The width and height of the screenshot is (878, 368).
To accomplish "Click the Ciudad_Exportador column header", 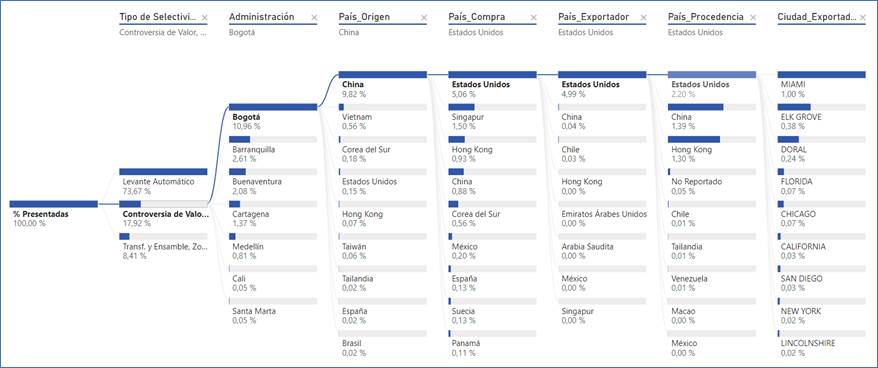I will [817, 17].
